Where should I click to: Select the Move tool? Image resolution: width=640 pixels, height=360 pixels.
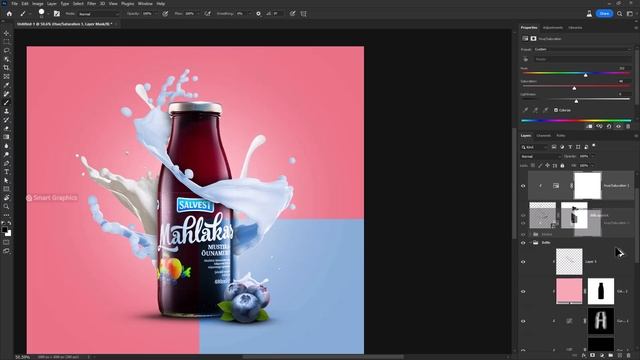click(x=6, y=33)
